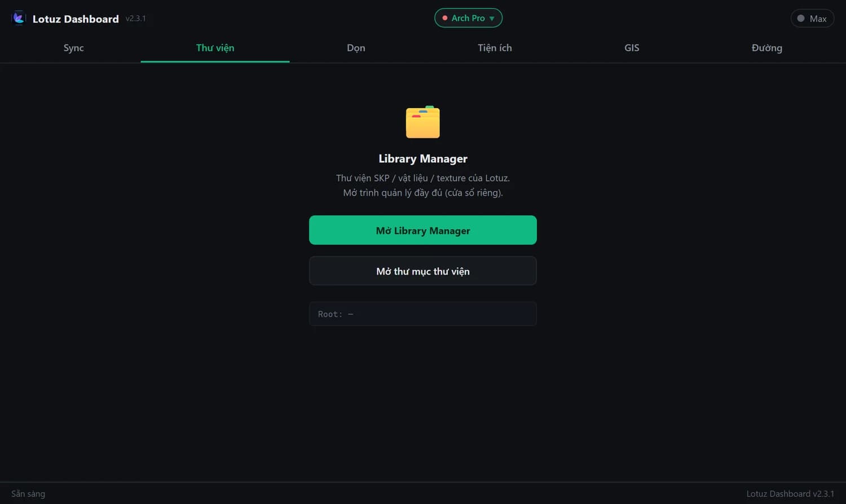Click the Sẵn sàng status text

tap(28, 494)
